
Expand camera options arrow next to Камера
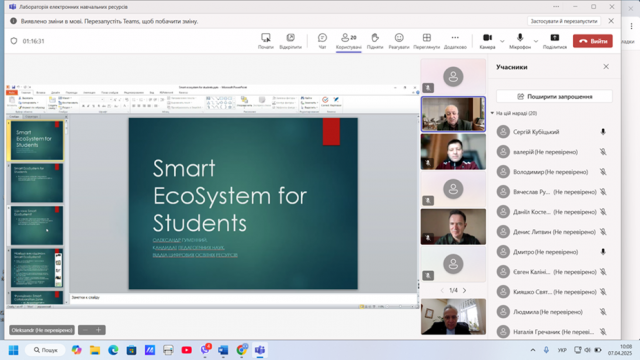pyautogui.click(x=502, y=41)
